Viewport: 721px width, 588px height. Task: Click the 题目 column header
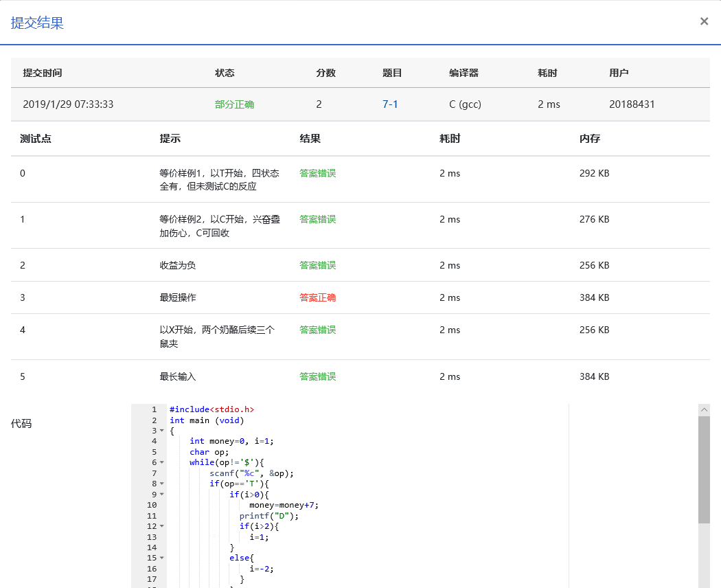point(392,73)
